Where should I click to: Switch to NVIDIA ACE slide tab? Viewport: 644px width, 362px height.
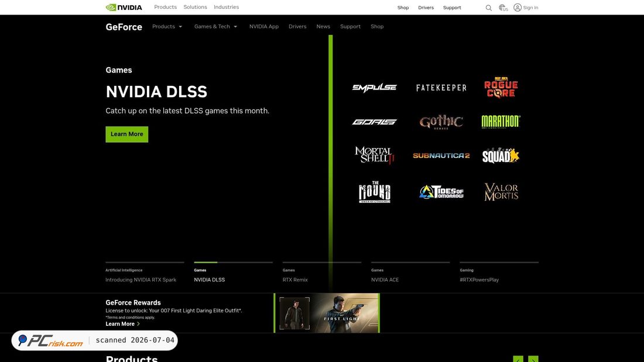tap(385, 280)
